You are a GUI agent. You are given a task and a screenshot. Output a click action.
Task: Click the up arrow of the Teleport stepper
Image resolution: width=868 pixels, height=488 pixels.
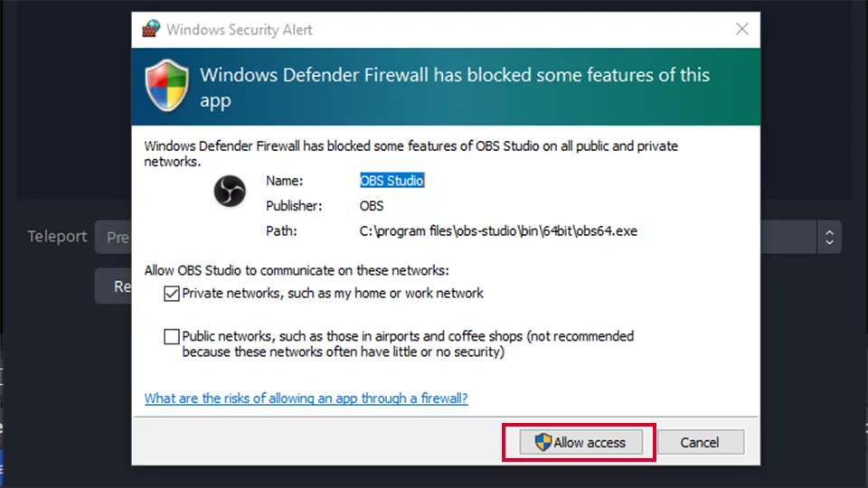coord(829,232)
